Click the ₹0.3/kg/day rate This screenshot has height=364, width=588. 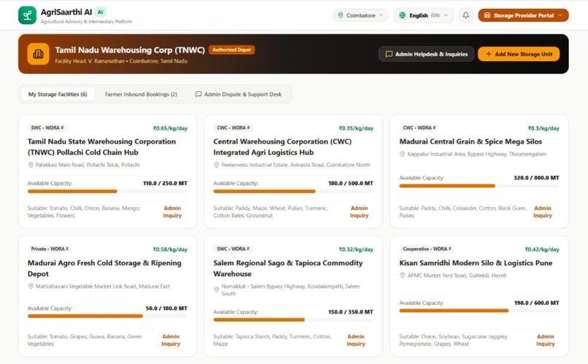coord(543,128)
